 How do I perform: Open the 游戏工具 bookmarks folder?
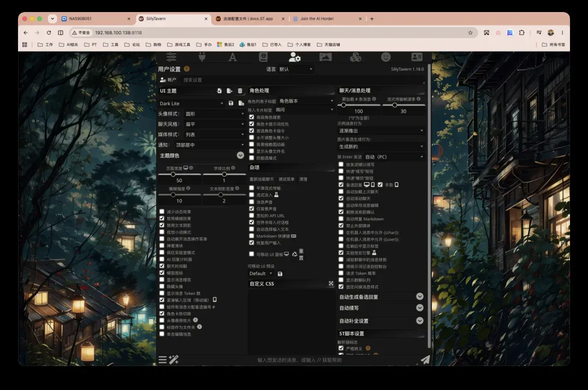[179, 45]
